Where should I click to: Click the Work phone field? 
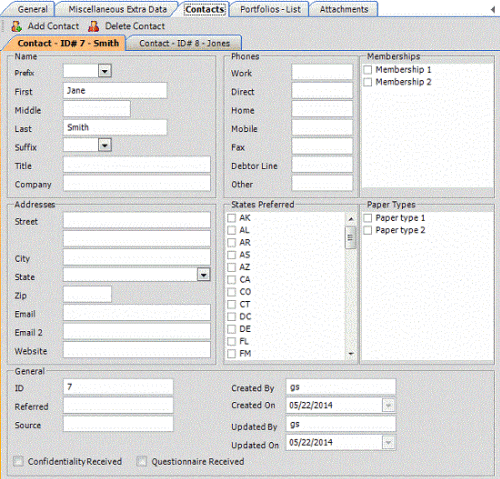[322, 72]
